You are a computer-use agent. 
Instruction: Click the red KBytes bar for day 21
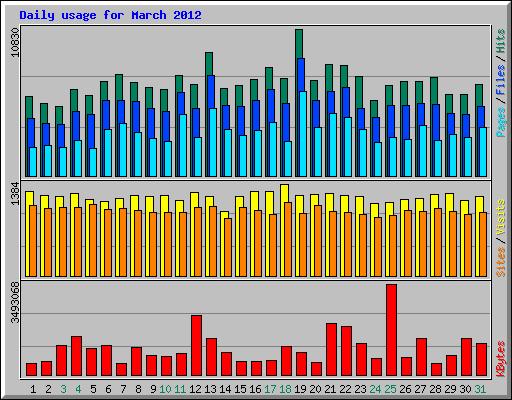331,350
